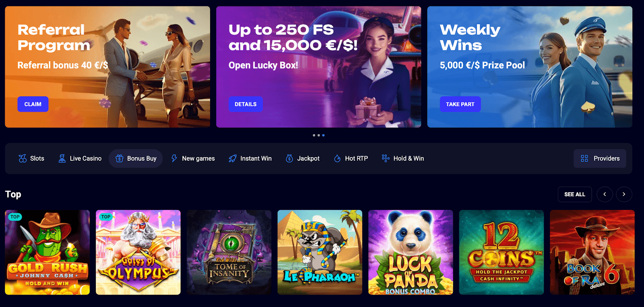Click TAKE PART on Weekly Wins banner

pos(460,104)
